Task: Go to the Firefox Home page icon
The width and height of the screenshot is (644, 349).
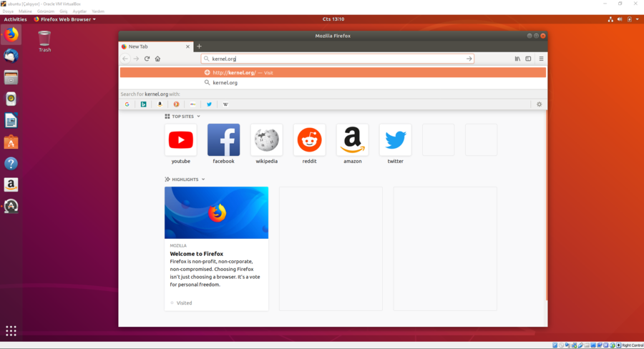Action: point(157,59)
